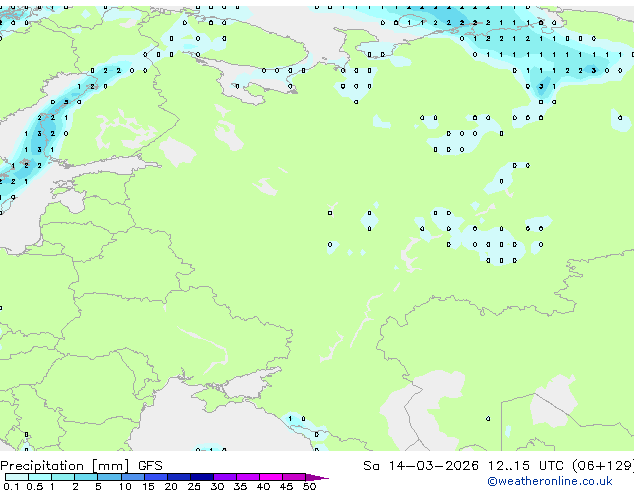This screenshot has width=634, height=490.
Task: Select the magenta swatch between 40 and 45
Action: 271,477
